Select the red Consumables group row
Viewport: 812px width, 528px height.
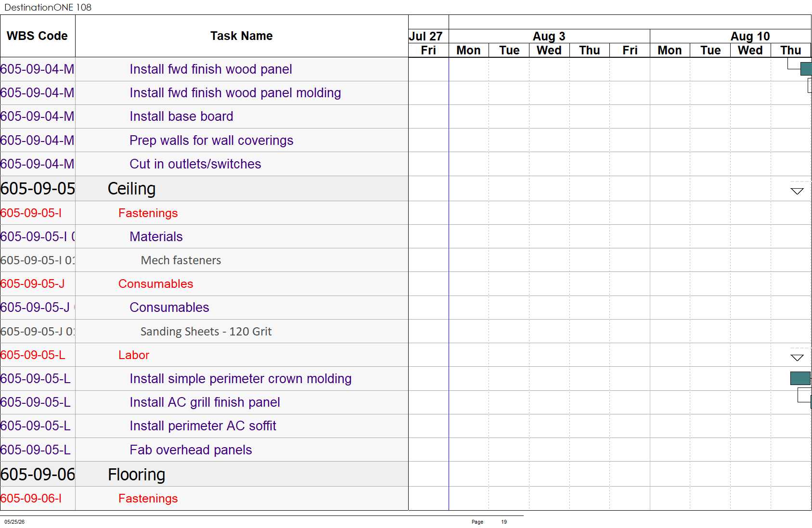(156, 284)
